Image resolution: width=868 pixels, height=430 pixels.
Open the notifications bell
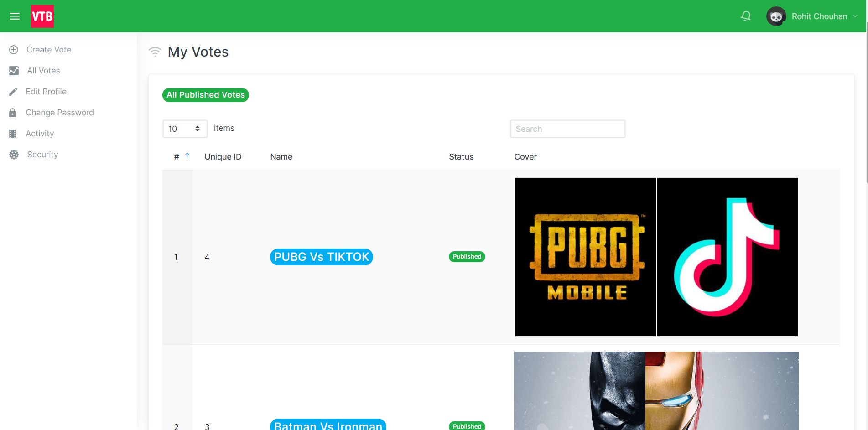pos(746,16)
